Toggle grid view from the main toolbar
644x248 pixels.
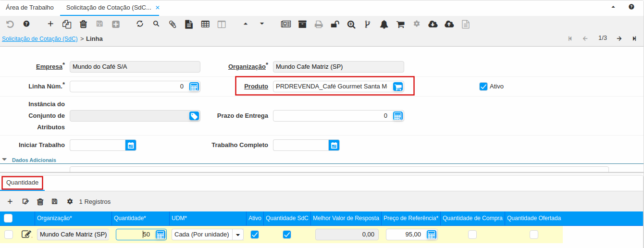[x=205, y=24]
